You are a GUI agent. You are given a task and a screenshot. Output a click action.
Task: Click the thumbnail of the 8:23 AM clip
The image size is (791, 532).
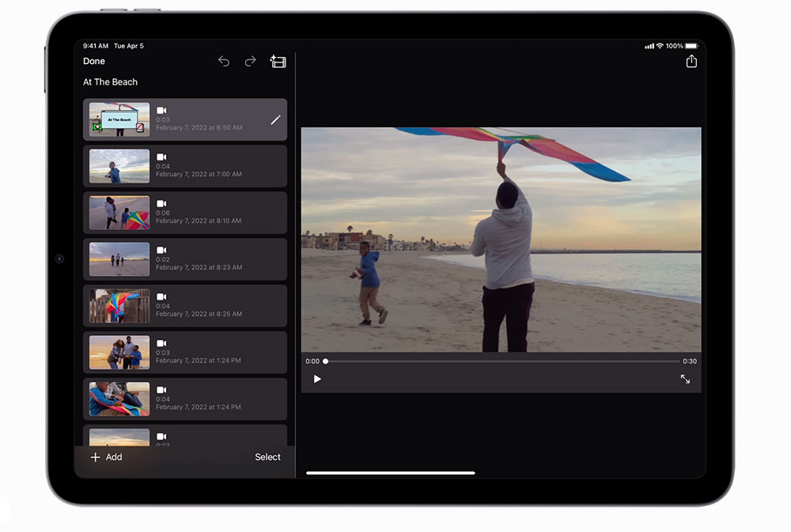click(119, 259)
